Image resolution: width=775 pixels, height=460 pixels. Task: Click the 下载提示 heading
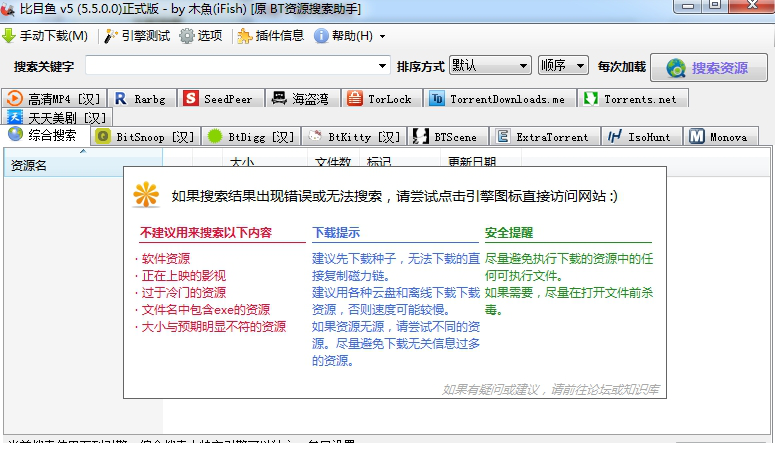336,232
